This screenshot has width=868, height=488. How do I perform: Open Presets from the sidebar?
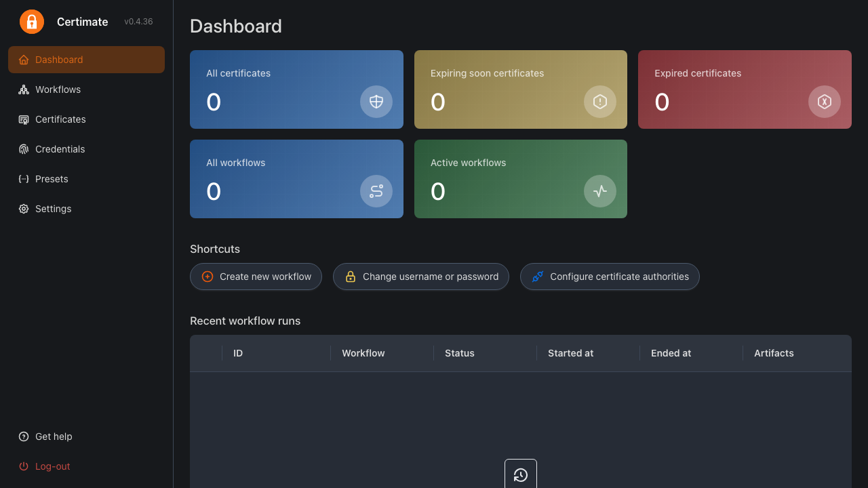[86, 179]
